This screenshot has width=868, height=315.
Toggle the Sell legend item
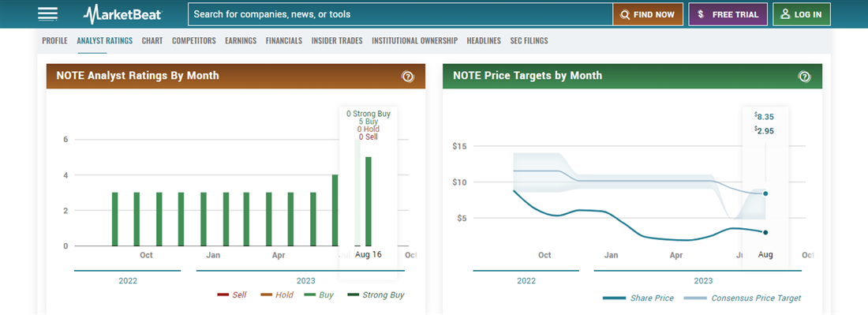232,295
